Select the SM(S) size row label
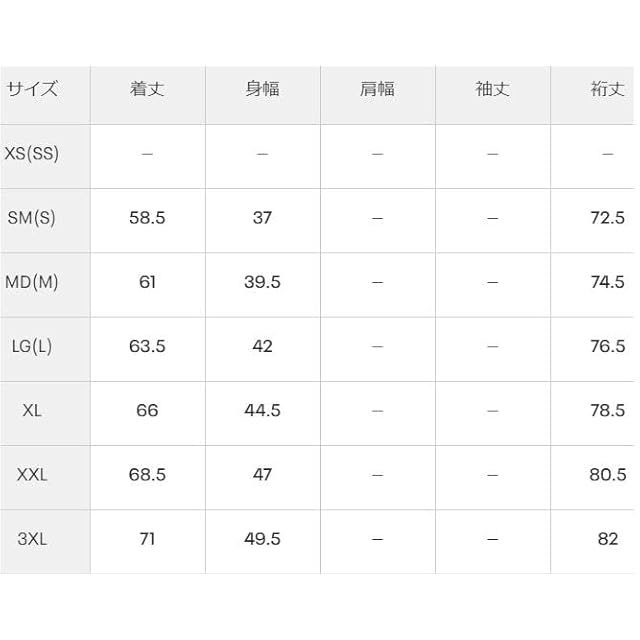Image resolution: width=640 pixels, height=640 pixels. click(x=32, y=218)
